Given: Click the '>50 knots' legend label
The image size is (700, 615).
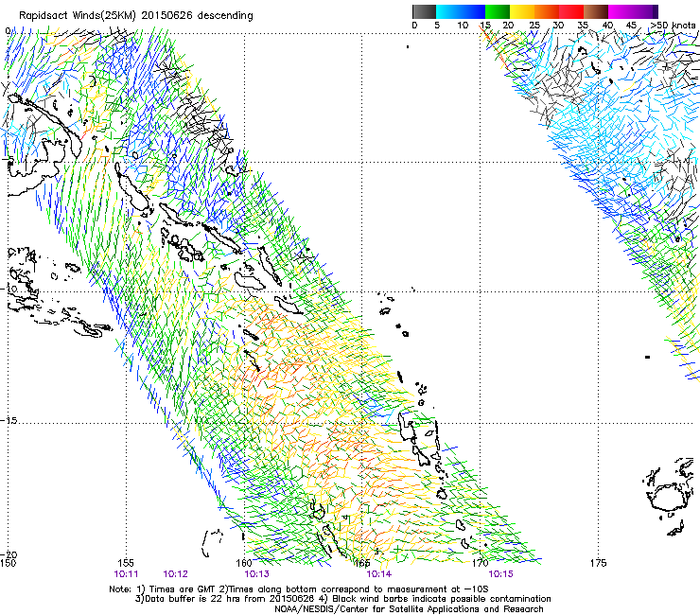Looking at the screenshot, I should pyautogui.click(x=673, y=25).
